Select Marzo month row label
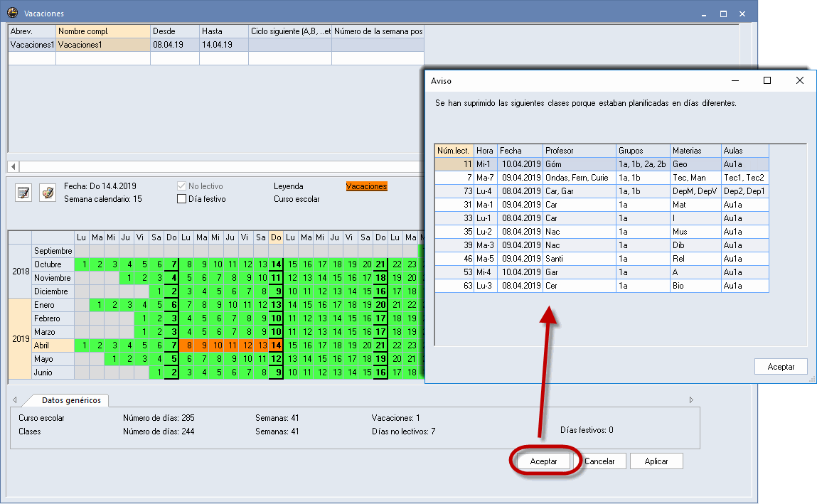This screenshot has height=504, width=817. pos(53,332)
